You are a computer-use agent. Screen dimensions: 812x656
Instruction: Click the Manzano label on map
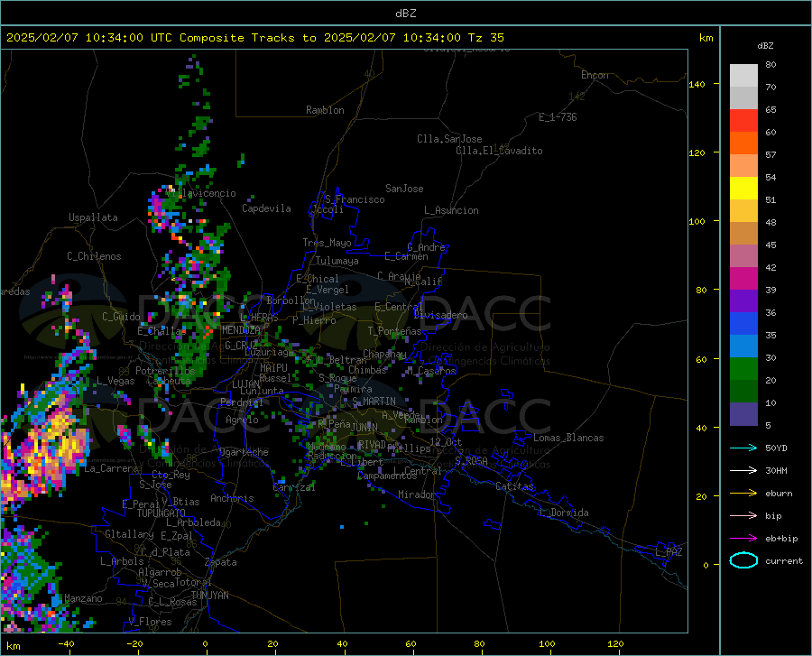click(83, 598)
